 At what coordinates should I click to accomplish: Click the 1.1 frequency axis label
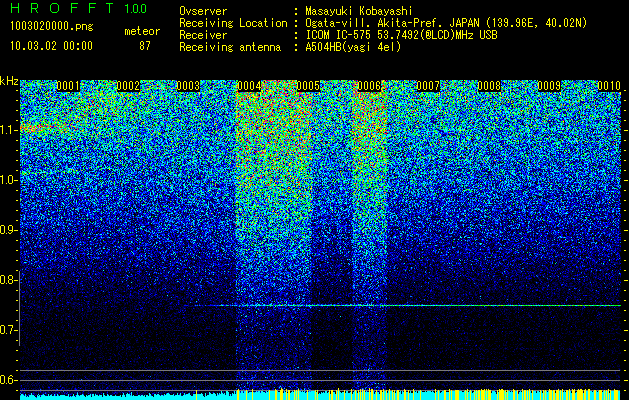point(7,130)
